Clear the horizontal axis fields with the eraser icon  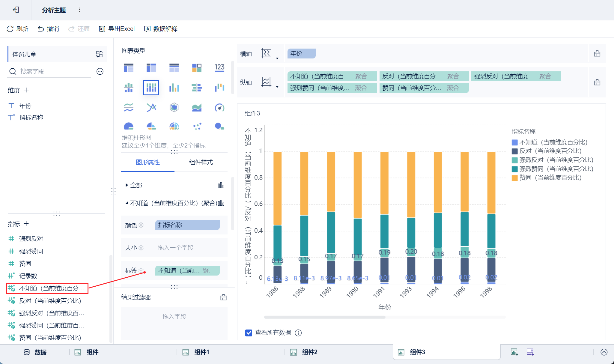597,54
